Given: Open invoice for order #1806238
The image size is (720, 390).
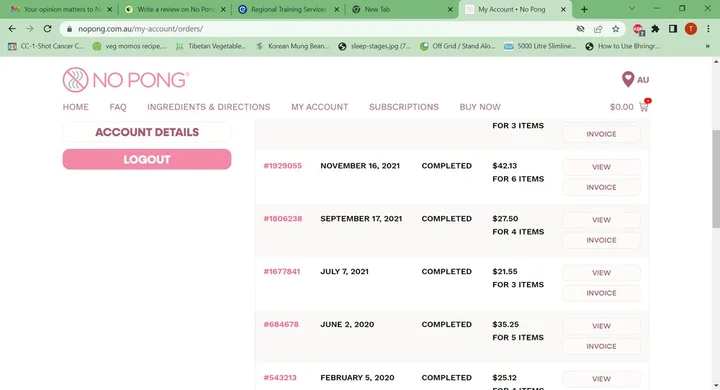Looking at the screenshot, I should (x=601, y=240).
